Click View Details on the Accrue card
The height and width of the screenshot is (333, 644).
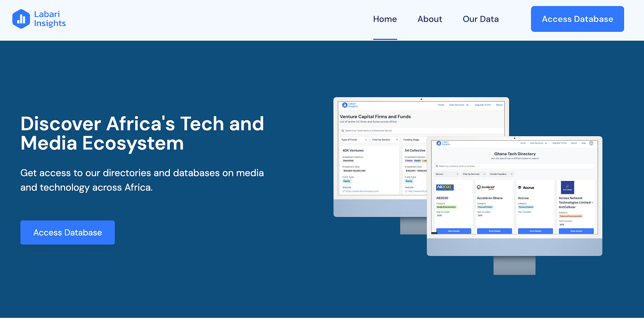[x=535, y=231]
